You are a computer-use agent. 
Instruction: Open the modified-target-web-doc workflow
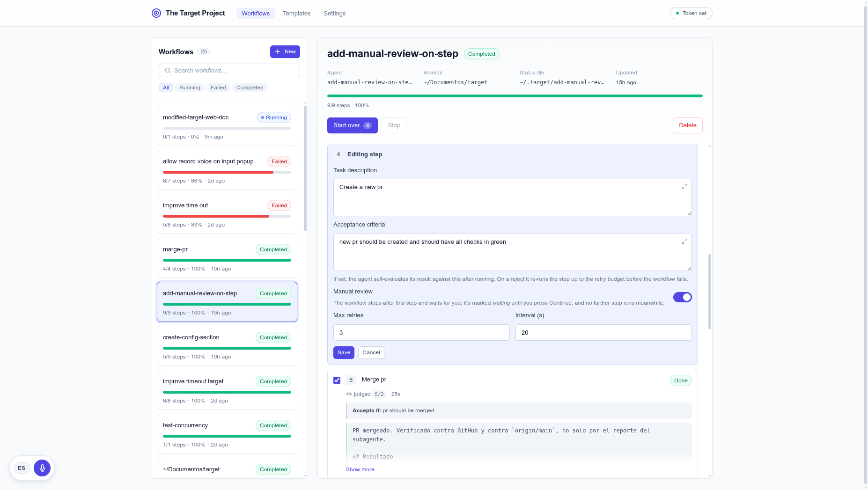pos(227,126)
